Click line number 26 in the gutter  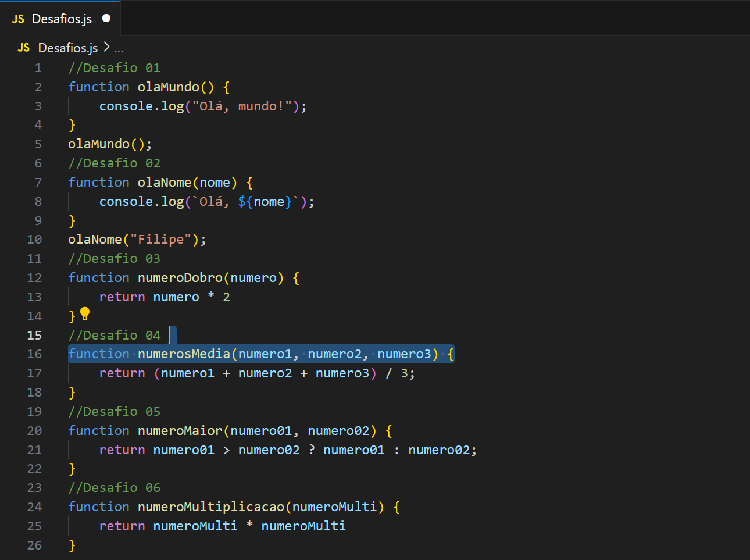(34, 545)
